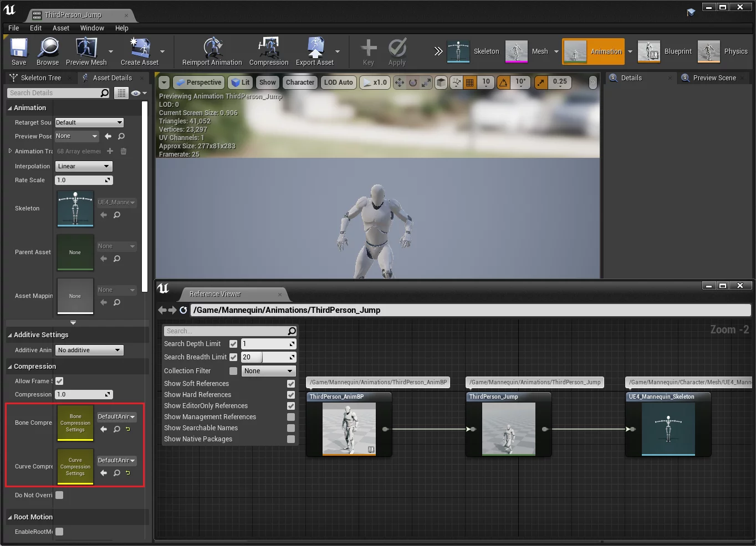Refresh the Reference Viewer path

point(183,310)
